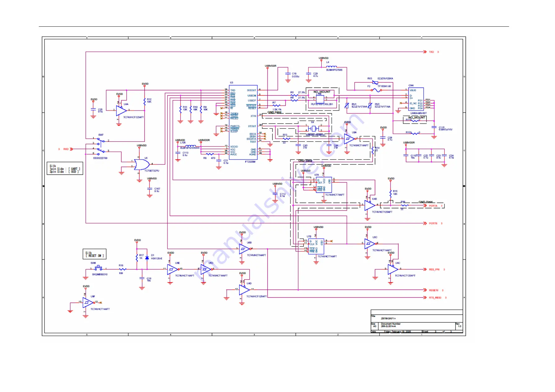Click the U4C buffer triangle
The image size is (555, 392).
(393, 269)
